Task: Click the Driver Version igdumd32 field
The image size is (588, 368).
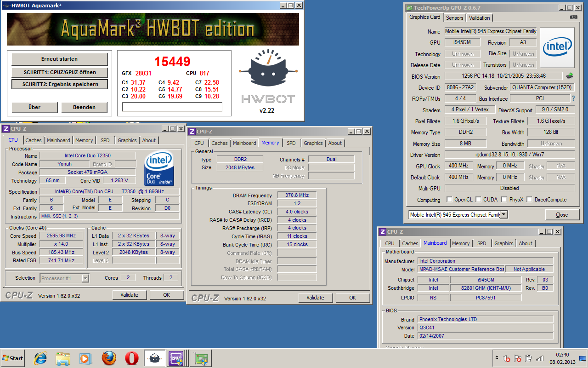Action: pos(509,155)
